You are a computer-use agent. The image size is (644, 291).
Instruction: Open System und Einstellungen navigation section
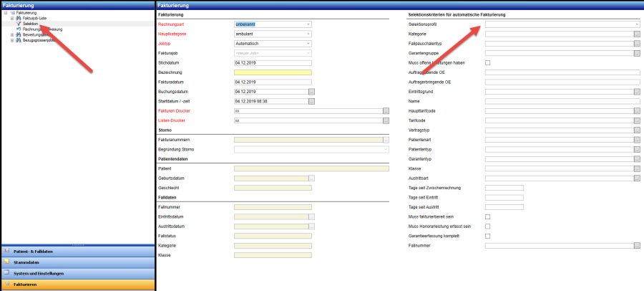78,273
